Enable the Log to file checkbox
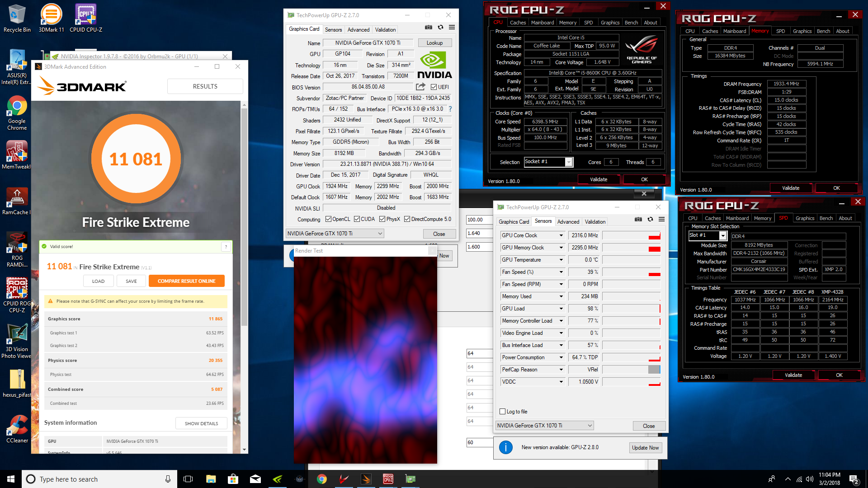 (502, 412)
